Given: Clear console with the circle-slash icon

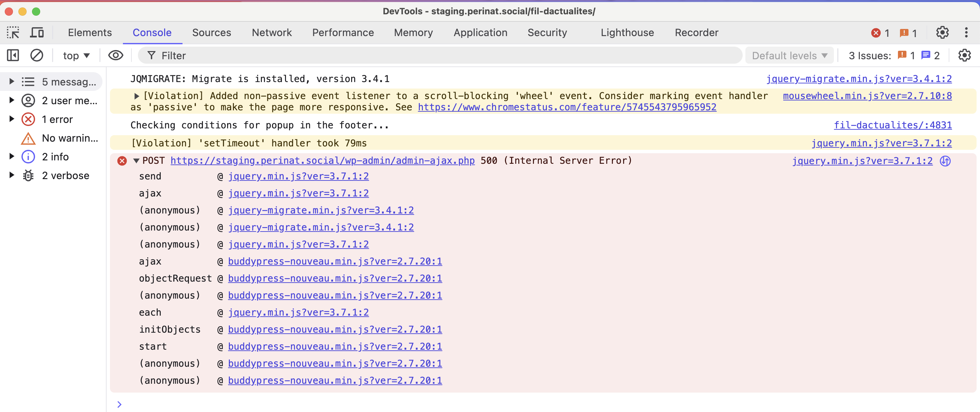Looking at the screenshot, I should pos(36,56).
